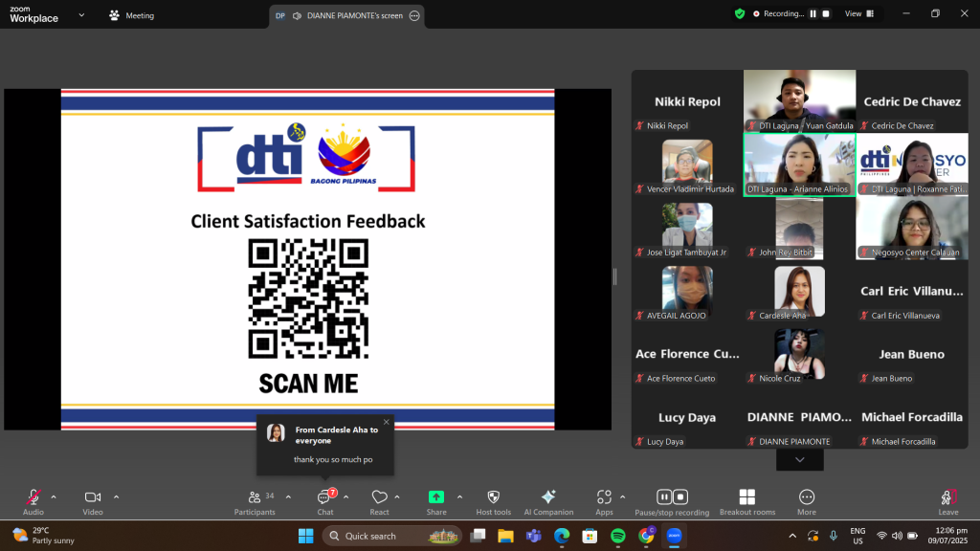Dismiss Cardesle Aha's chat message popup
The width and height of the screenshot is (980, 551).
pyautogui.click(x=387, y=421)
